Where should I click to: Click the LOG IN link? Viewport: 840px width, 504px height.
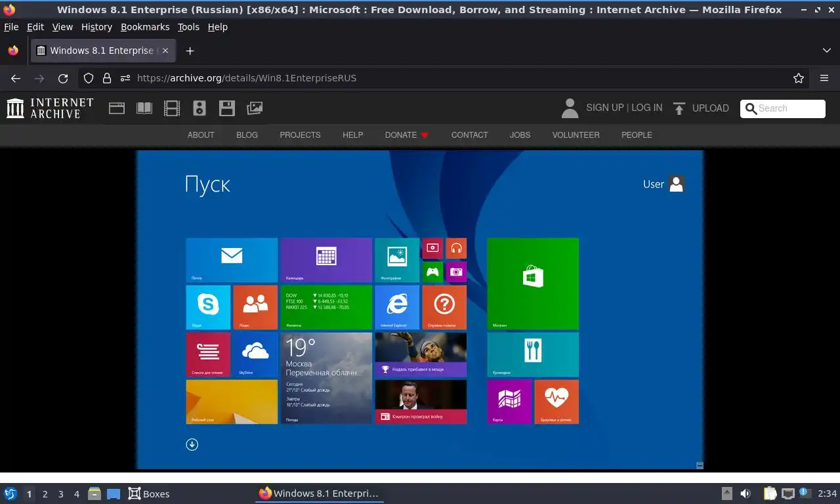[646, 108]
